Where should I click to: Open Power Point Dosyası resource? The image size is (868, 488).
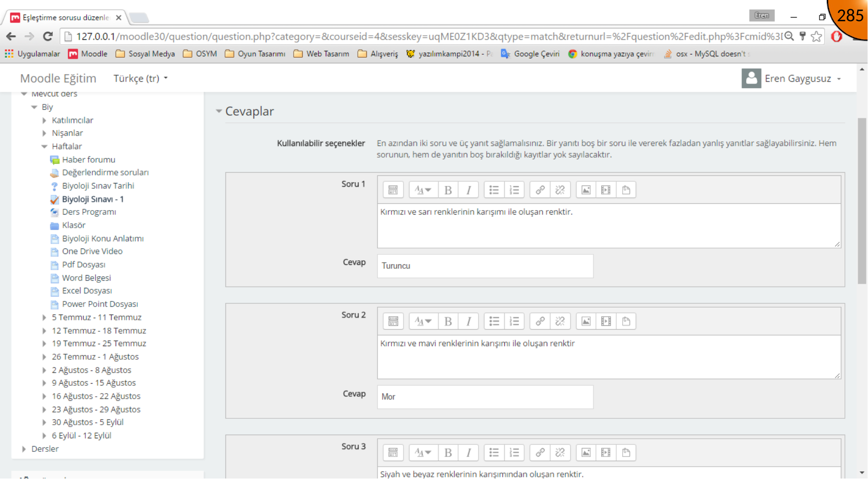coord(100,304)
